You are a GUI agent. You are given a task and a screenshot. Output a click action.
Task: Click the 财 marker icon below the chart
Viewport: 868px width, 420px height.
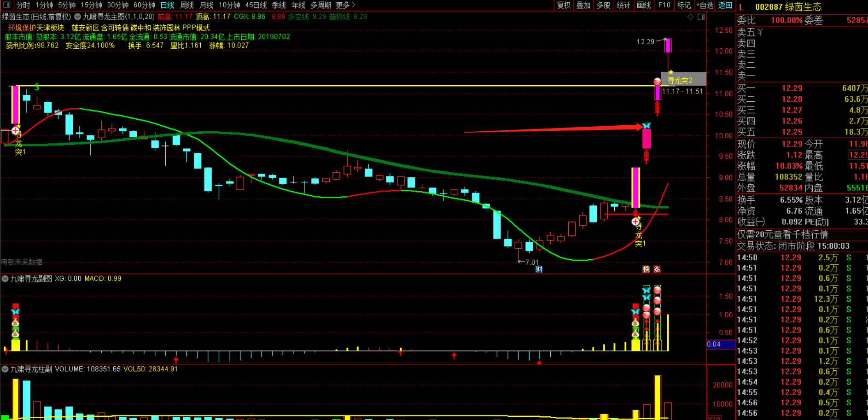pyautogui.click(x=539, y=269)
